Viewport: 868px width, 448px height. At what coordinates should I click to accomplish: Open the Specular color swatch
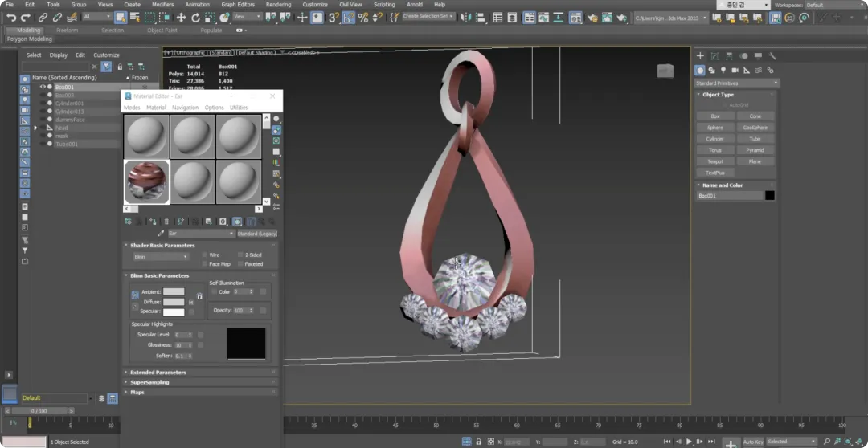(174, 312)
